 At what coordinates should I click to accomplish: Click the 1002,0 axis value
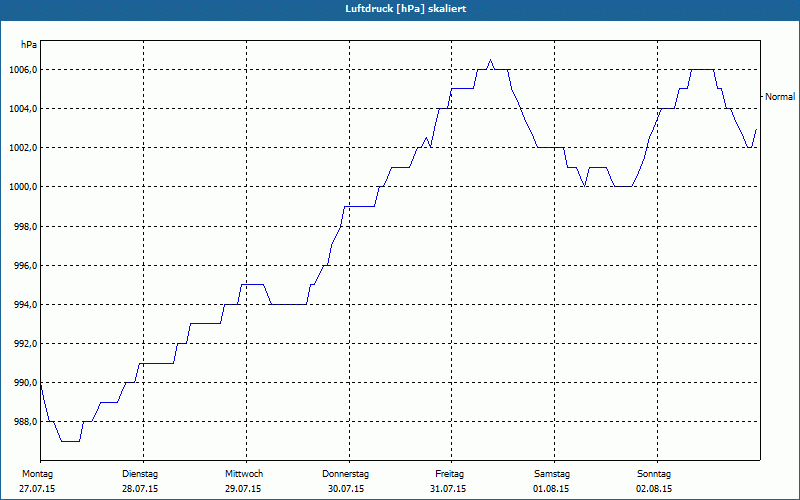click(23, 148)
